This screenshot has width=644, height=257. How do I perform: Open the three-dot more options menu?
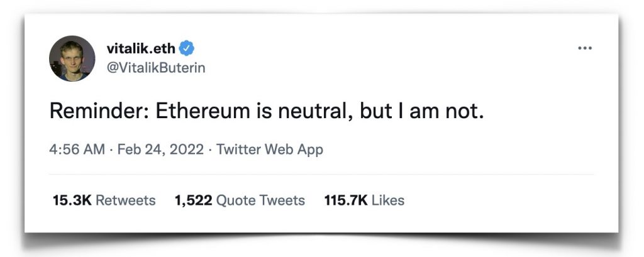(585, 48)
